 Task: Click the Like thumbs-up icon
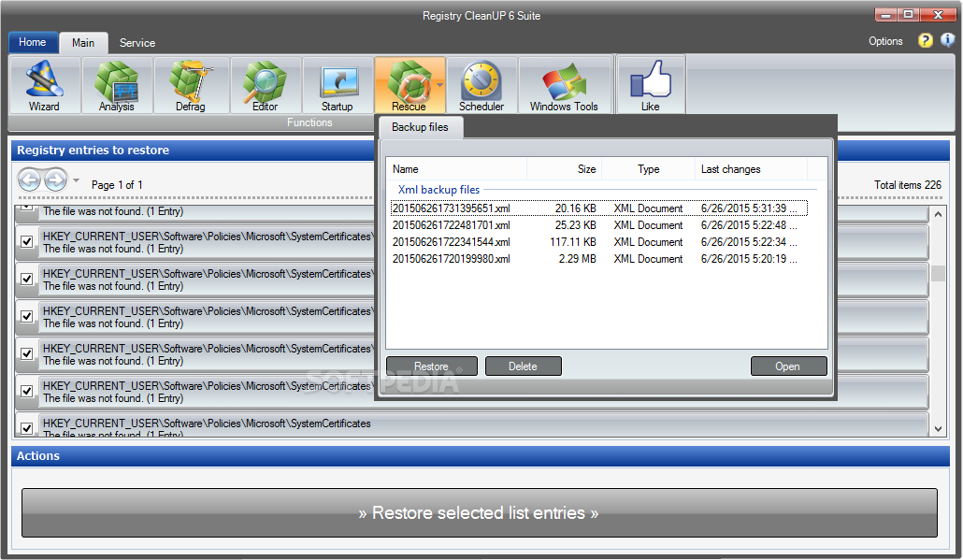click(651, 79)
